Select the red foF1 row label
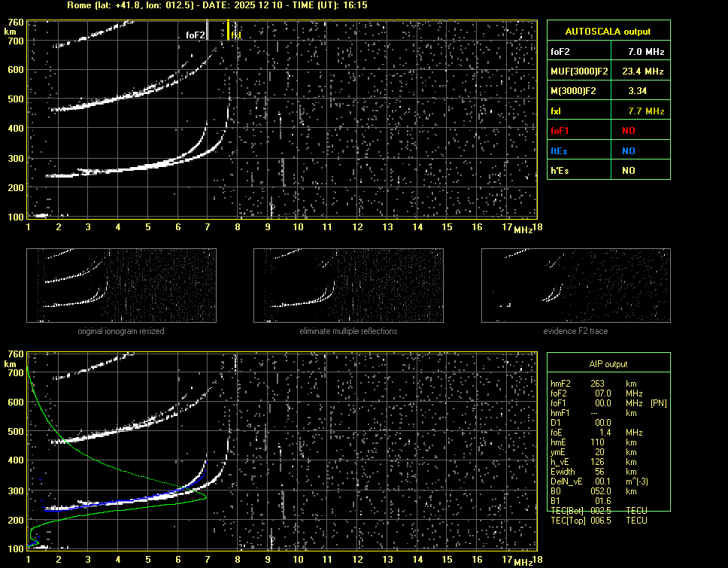The image size is (728, 568). 561,131
